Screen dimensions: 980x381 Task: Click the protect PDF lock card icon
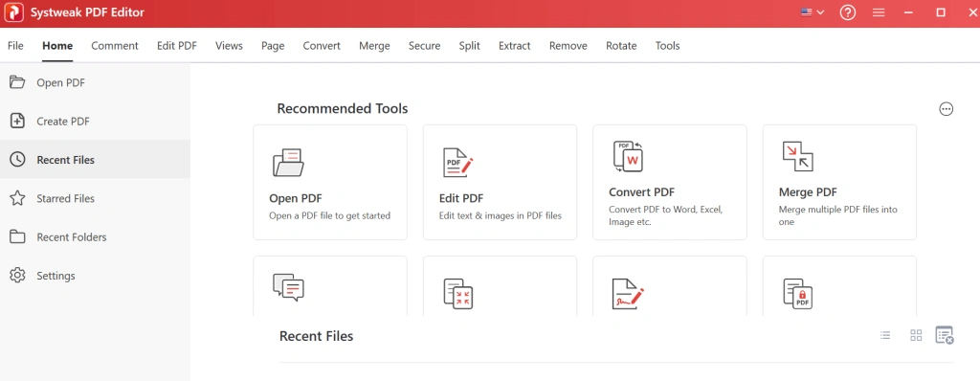(x=797, y=294)
